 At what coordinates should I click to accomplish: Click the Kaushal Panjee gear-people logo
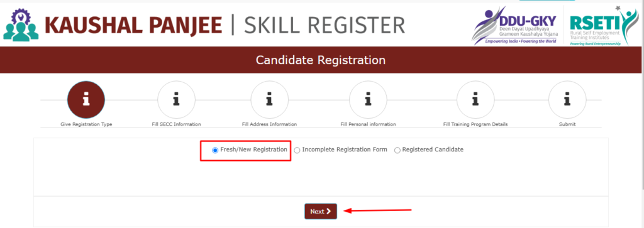[x=21, y=24]
